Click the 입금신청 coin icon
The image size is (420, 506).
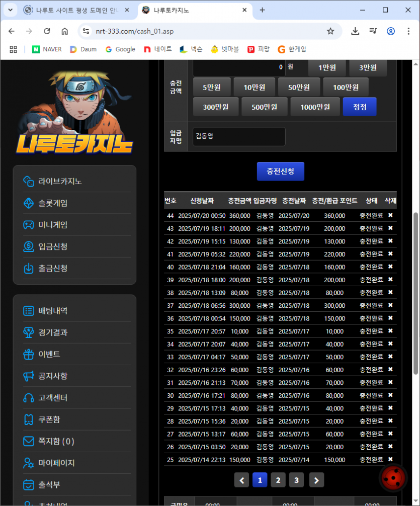pos(28,246)
